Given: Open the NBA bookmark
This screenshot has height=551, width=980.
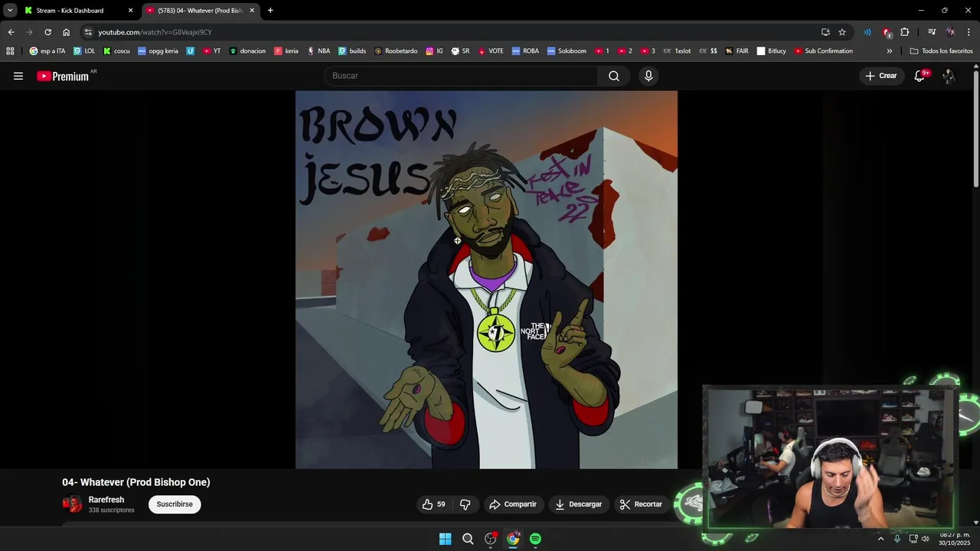Looking at the screenshot, I should click(318, 51).
